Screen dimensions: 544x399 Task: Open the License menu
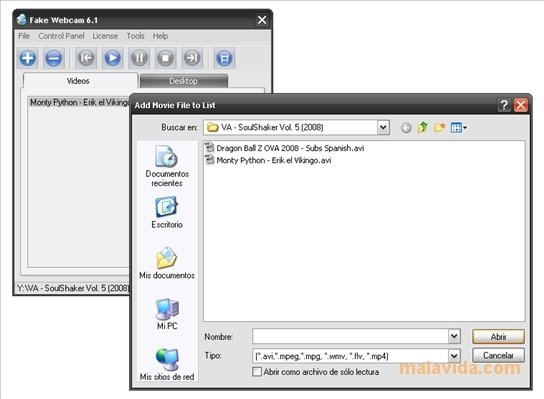coord(105,36)
